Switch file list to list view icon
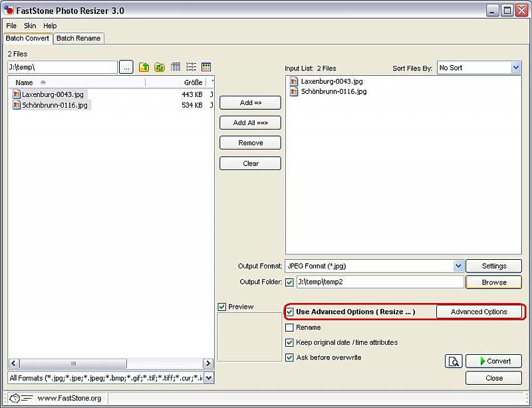The width and height of the screenshot is (532, 408). click(x=192, y=67)
